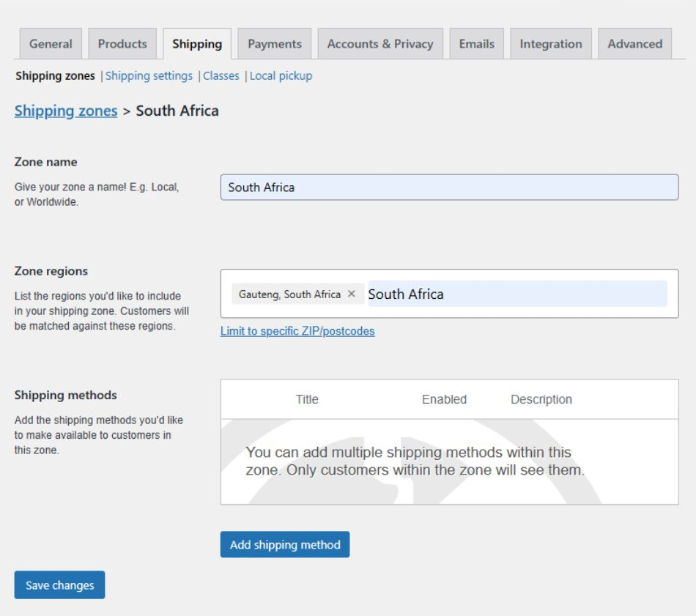Viewport: 696px width, 616px height.
Task: Open the Emails tab
Action: [477, 43]
